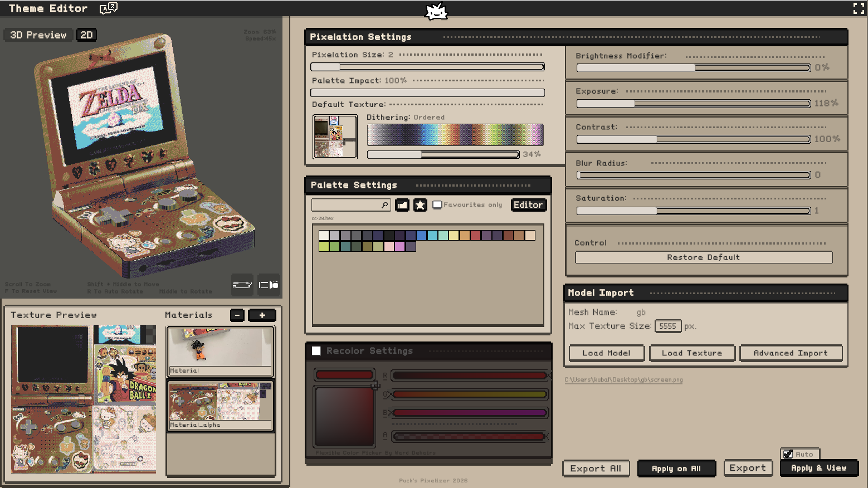Click the Load Texture button
This screenshot has height=488, width=868.
coord(692,353)
